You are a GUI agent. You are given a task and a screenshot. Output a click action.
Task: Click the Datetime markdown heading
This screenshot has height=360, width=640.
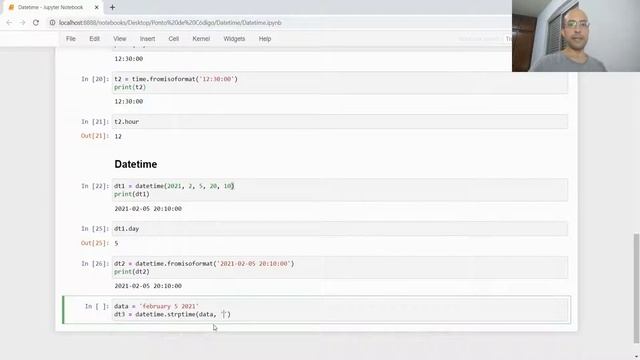pos(136,164)
